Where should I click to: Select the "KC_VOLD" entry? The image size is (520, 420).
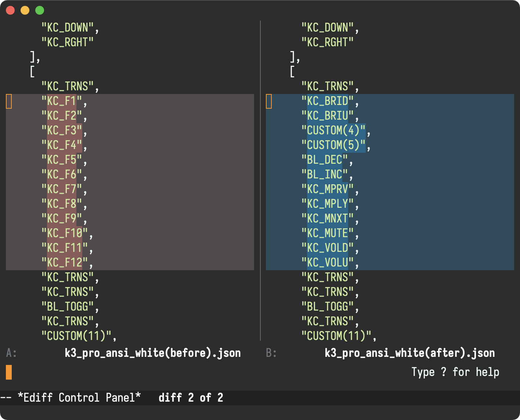pyautogui.click(x=330, y=248)
